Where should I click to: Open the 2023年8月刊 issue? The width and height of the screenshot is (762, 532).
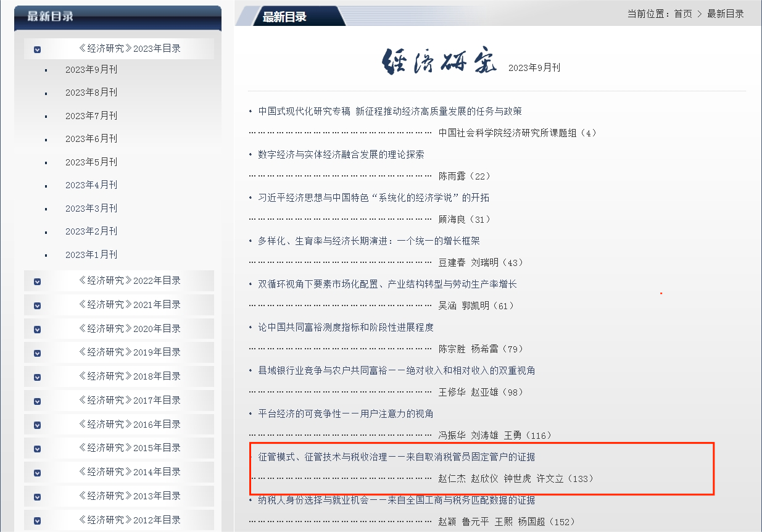pyautogui.click(x=91, y=93)
